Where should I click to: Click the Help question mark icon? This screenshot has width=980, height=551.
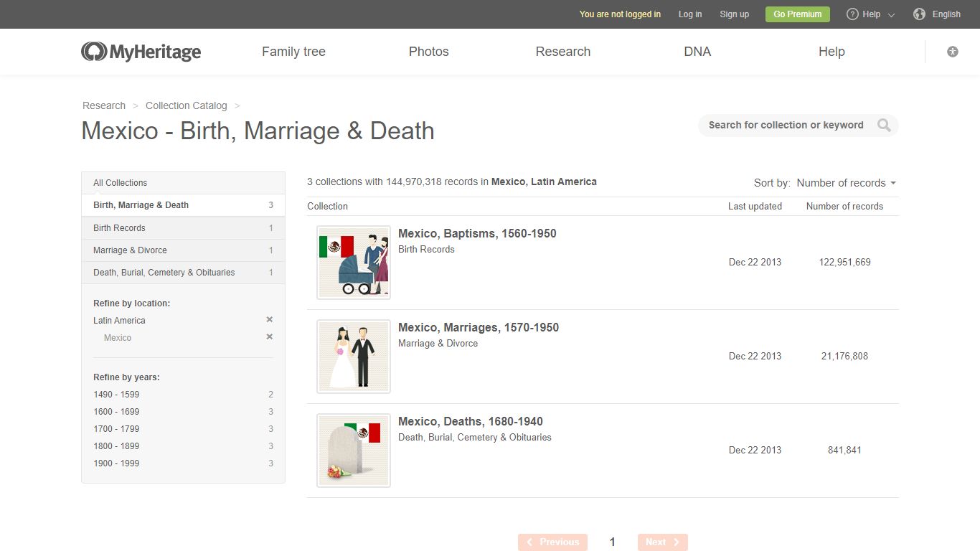point(852,14)
